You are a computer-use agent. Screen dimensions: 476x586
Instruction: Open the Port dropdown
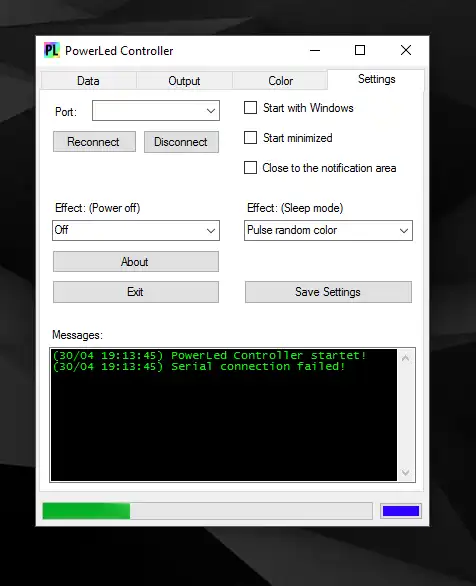click(156, 111)
